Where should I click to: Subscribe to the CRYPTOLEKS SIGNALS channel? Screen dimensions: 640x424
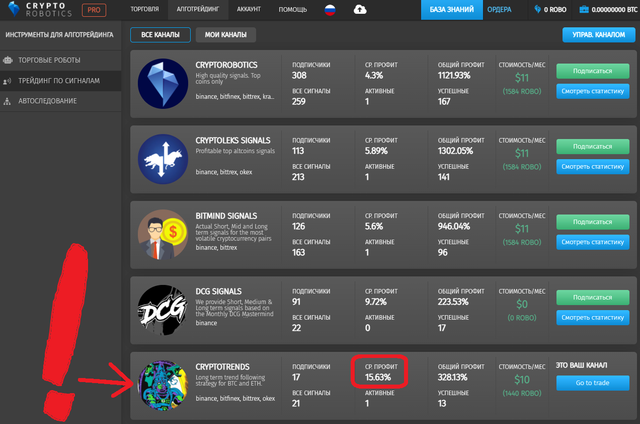pos(593,147)
